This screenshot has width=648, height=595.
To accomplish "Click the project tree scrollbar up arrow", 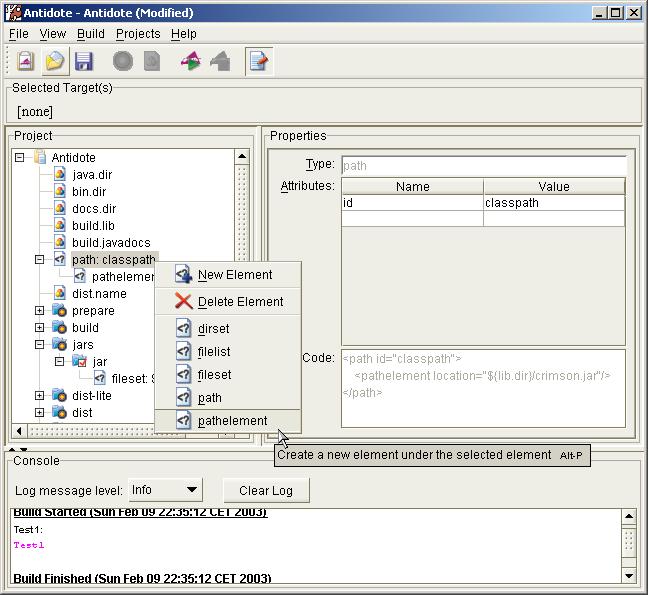I will (241, 157).
